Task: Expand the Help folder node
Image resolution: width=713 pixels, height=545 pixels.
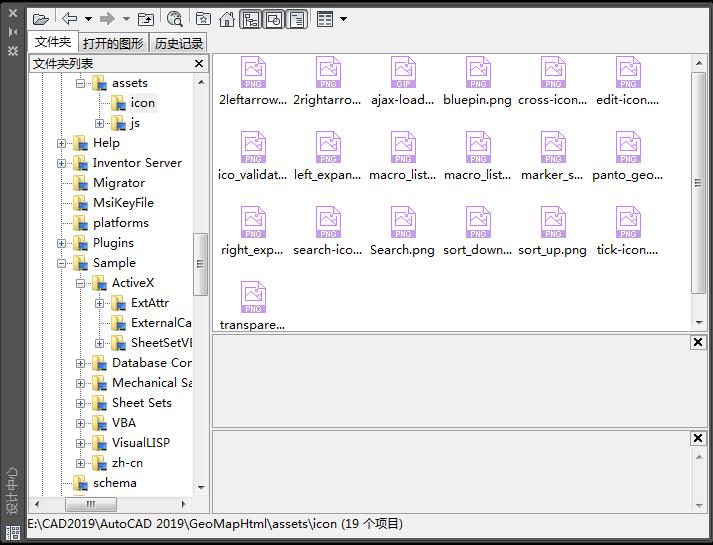Action: pyautogui.click(x=61, y=143)
